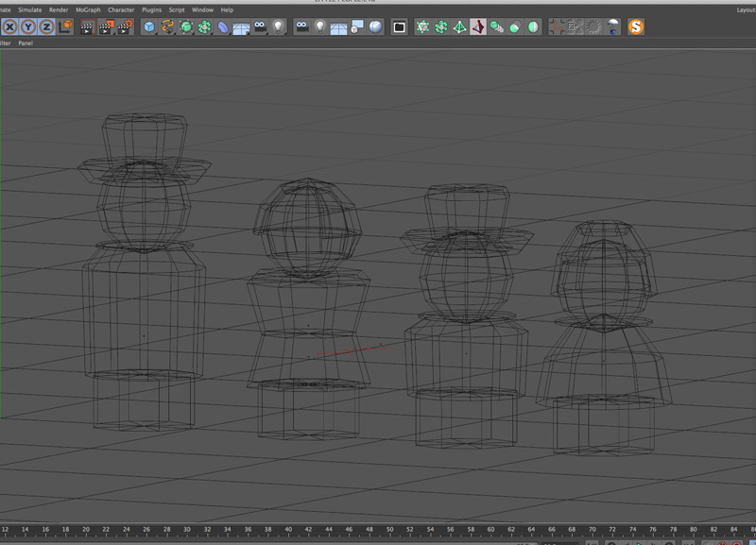Click the Render View clapperboard icon
This screenshot has height=545, width=756.
[87, 27]
